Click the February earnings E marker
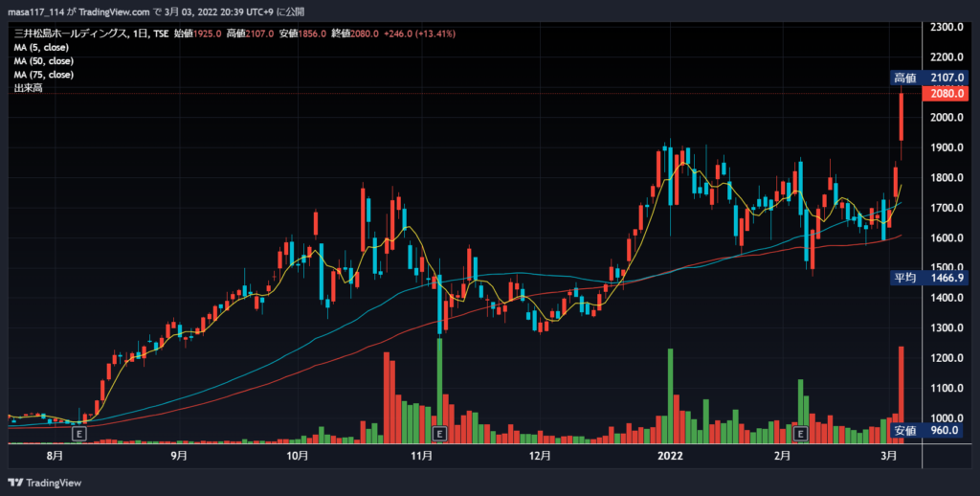The image size is (980, 496). 801,433
